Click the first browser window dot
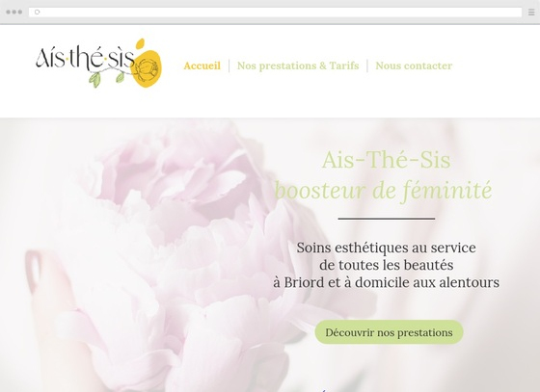The image size is (540, 392). click(x=9, y=12)
